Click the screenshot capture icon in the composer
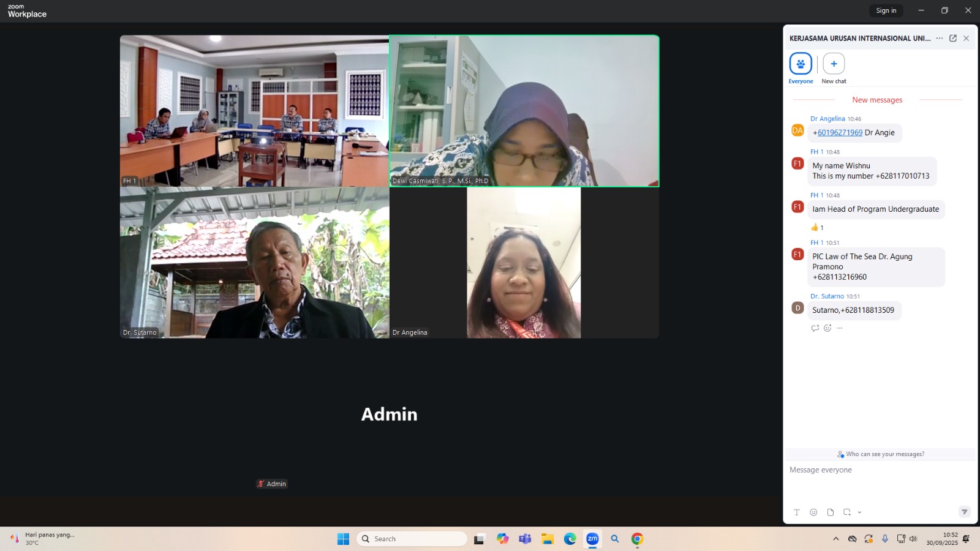 pyautogui.click(x=847, y=512)
